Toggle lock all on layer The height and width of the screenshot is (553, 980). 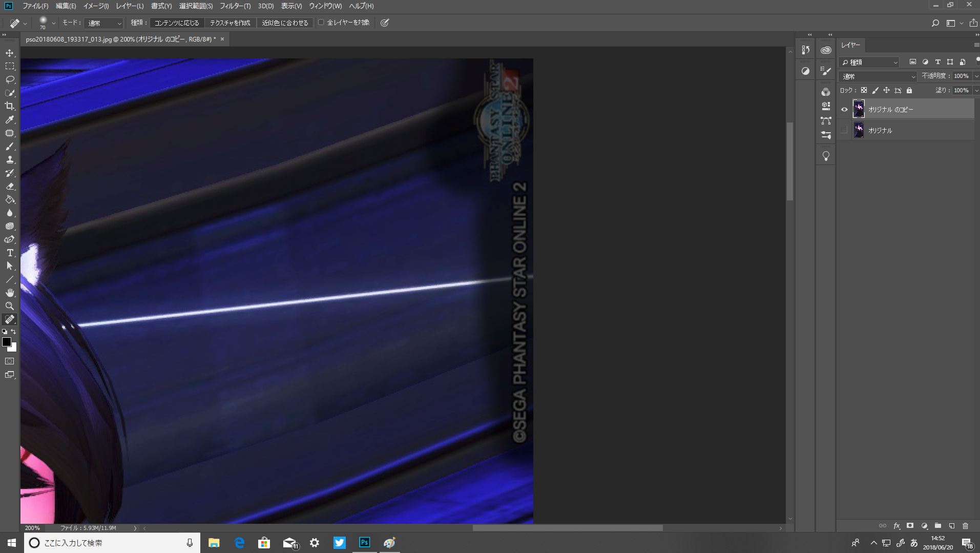point(909,90)
